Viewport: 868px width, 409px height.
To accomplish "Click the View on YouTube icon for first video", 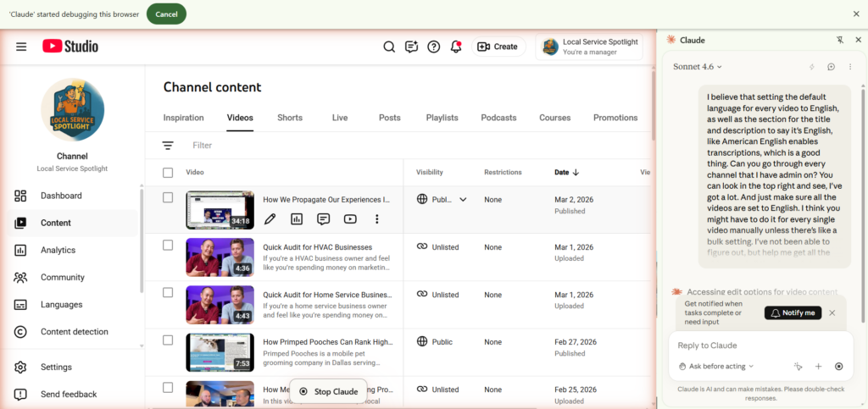I will coord(350,219).
